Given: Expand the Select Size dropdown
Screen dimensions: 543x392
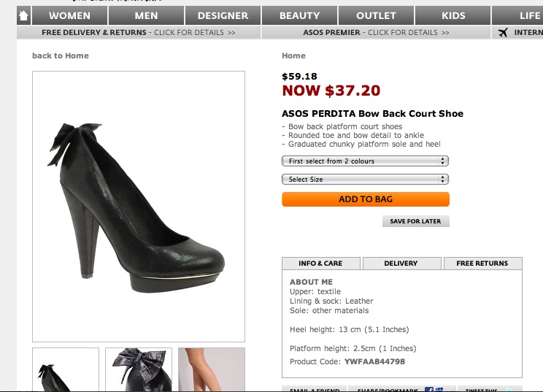Looking at the screenshot, I should click(365, 180).
